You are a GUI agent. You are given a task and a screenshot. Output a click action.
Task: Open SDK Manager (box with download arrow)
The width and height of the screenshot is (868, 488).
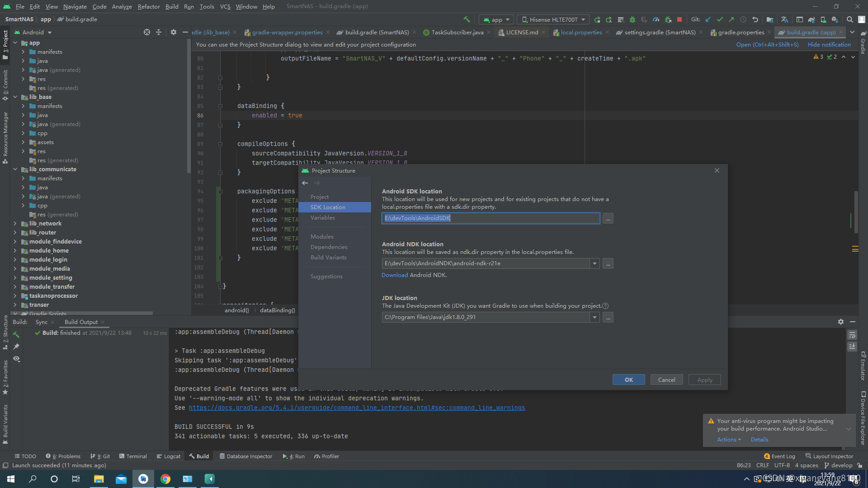(836, 19)
